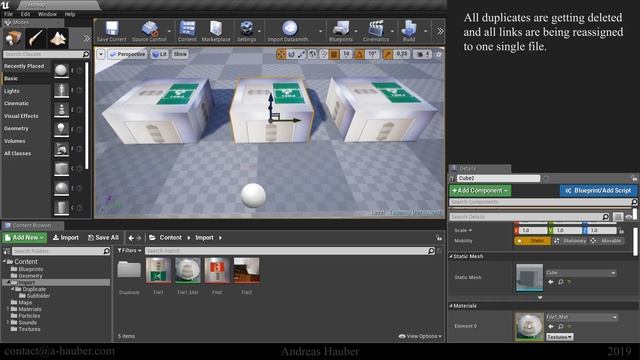The height and width of the screenshot is (360, 640).
Task: Select the File1_Mat asset thumbnail
Action: pos(188,270)
